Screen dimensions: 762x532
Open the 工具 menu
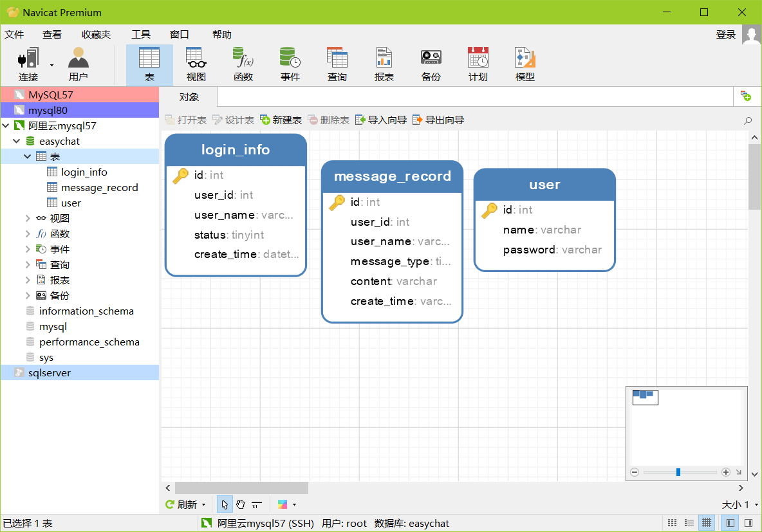tap(141, 35)
